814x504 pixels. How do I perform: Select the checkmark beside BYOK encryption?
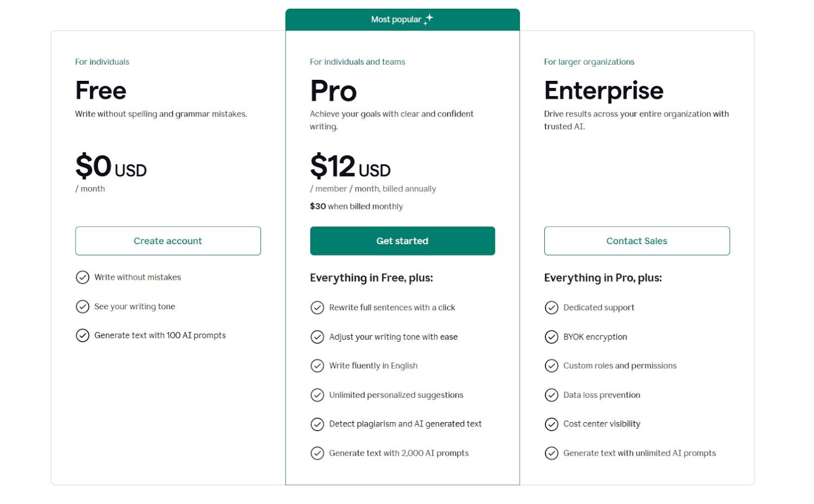point(552,337)
